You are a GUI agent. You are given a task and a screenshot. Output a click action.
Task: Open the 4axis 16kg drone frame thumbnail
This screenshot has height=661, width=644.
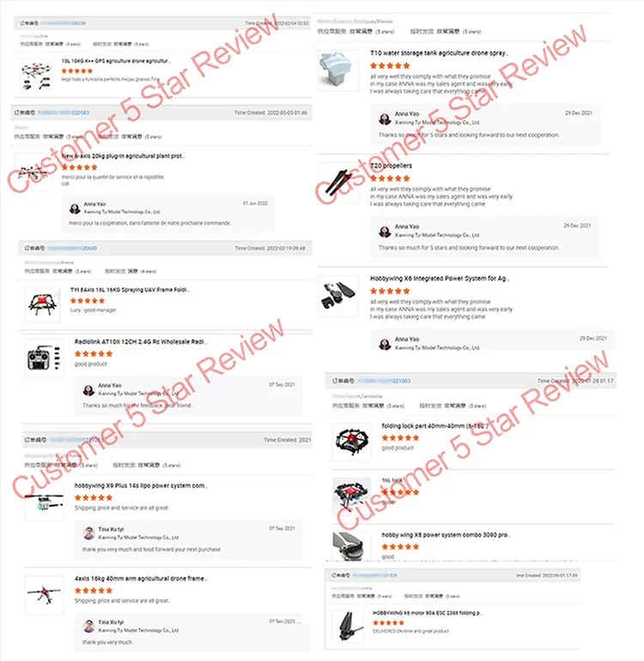tap(44, 594)
